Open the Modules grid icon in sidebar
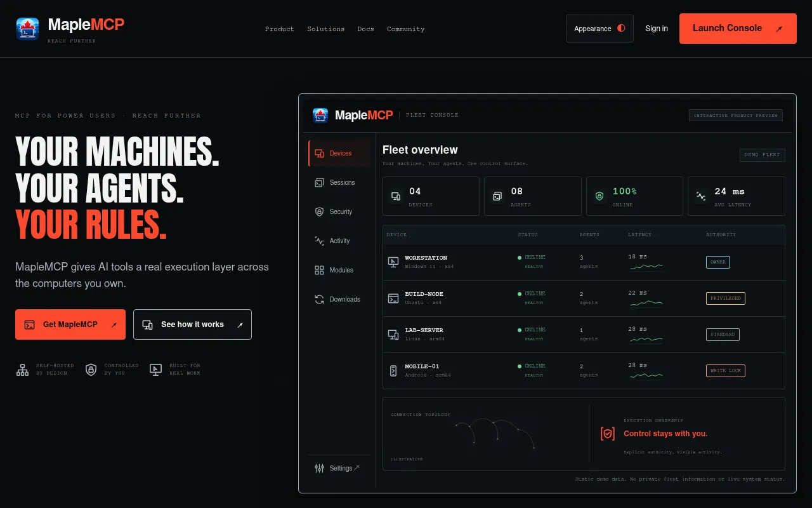Screen dimensions: 812x508 (x=320, y=271)
